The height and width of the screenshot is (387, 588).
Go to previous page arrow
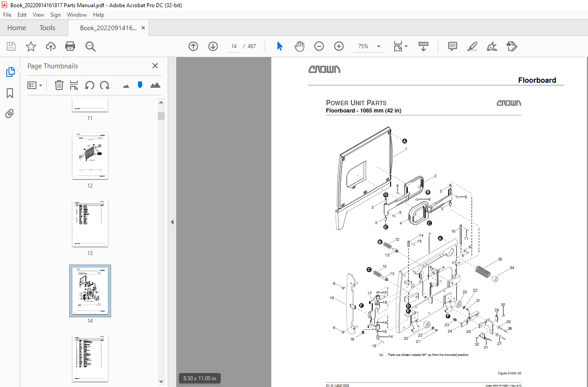(x=193, y=46)
